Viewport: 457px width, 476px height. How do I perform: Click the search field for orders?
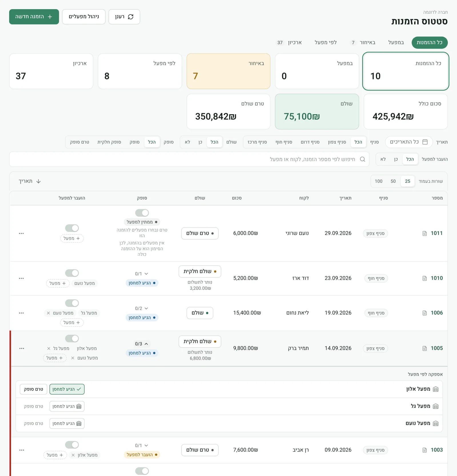point(189,159)
